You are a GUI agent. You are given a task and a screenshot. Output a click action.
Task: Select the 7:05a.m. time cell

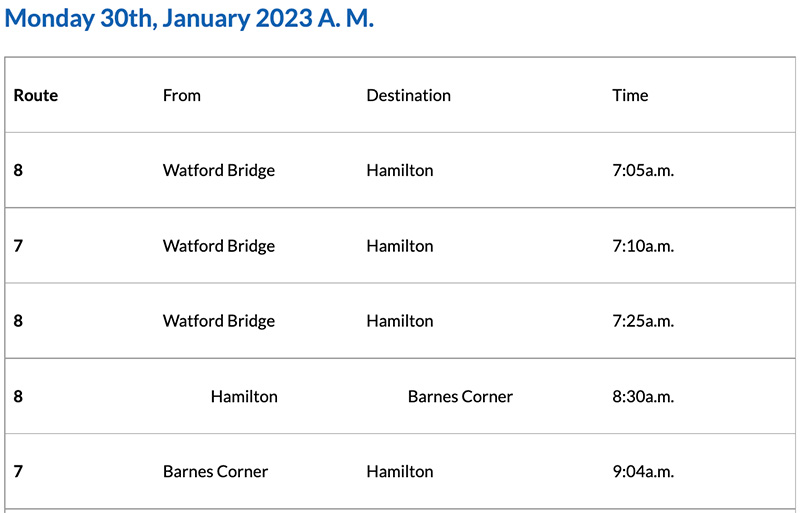point(643,171)
